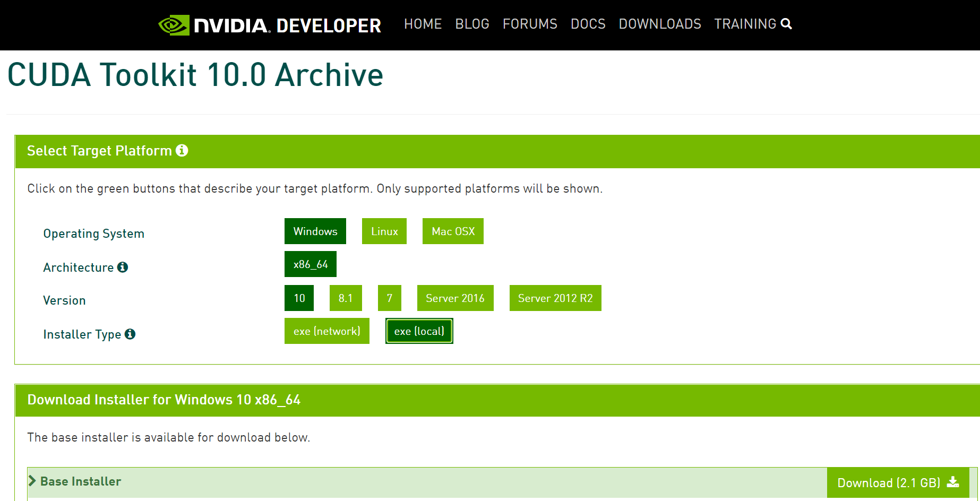Go to FORUMS in navigation
Viewport: 980px width, 501px height.
tap(530, 24)
